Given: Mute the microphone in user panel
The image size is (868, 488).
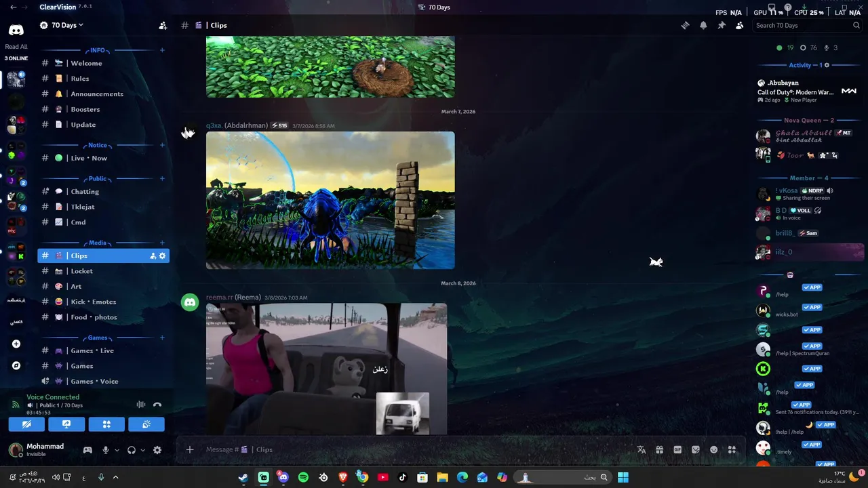Looking at the screenshot, I should [105, 450].
